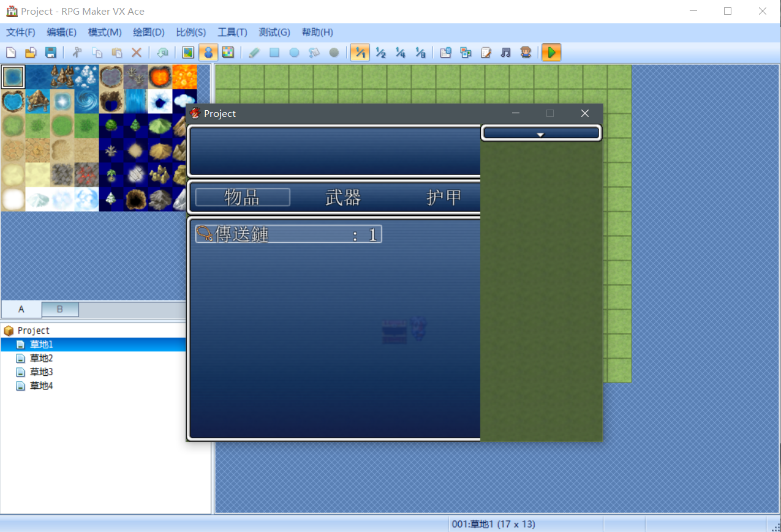Switch to Map editing mode icon

189,53
